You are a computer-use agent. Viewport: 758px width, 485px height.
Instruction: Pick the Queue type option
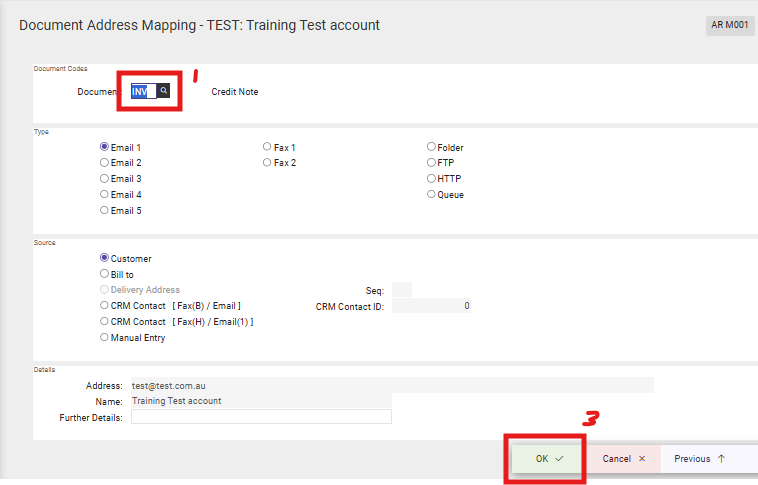(432, 195)
